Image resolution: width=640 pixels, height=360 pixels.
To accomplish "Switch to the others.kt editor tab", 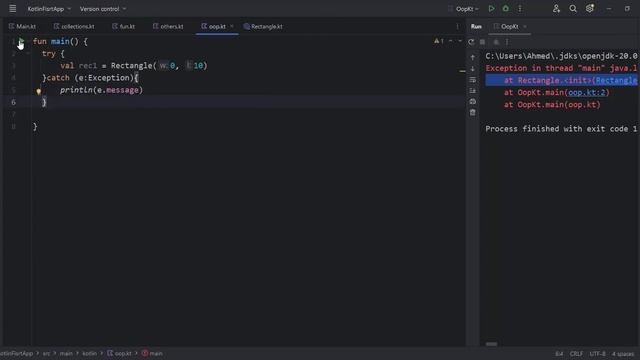I will pos(168,27).
